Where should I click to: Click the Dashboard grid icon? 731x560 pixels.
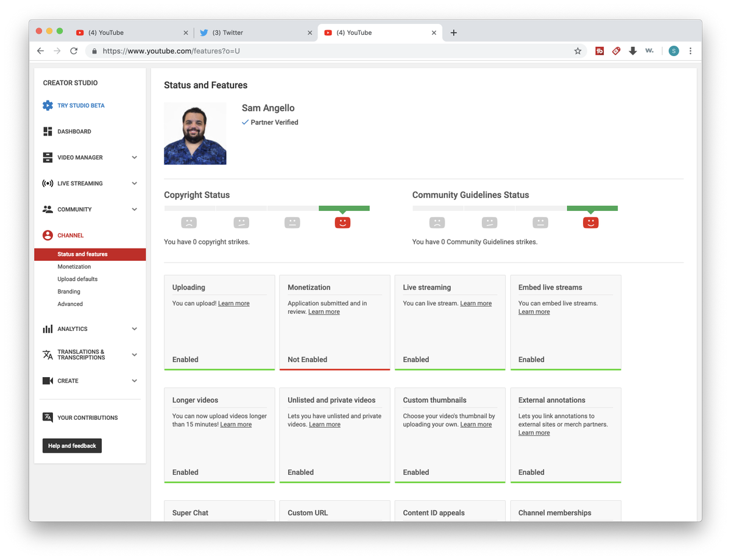point(48,132)
